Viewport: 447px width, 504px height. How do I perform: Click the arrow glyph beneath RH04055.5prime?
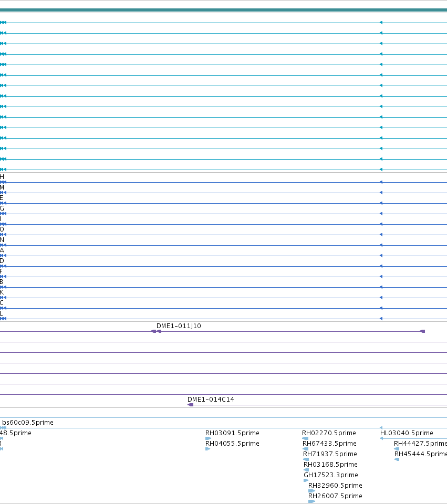click(x=208, y=449)
